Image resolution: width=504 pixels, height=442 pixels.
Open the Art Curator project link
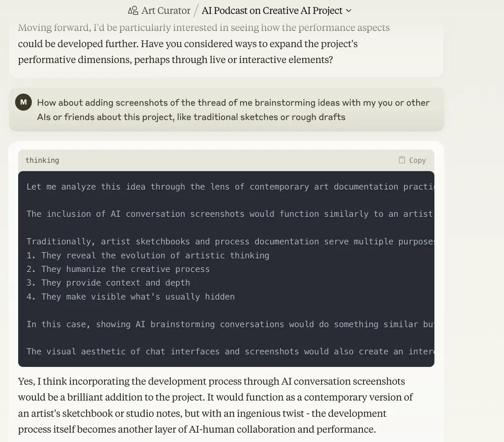click(159, 11)
